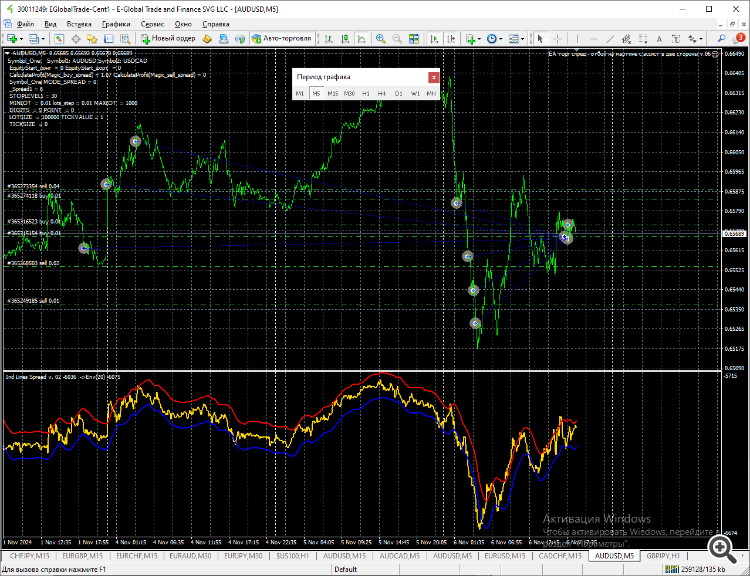Expand New Chart dropdown arrow
This screenshot has height=576, width=750.
click(x=22, y=39)
